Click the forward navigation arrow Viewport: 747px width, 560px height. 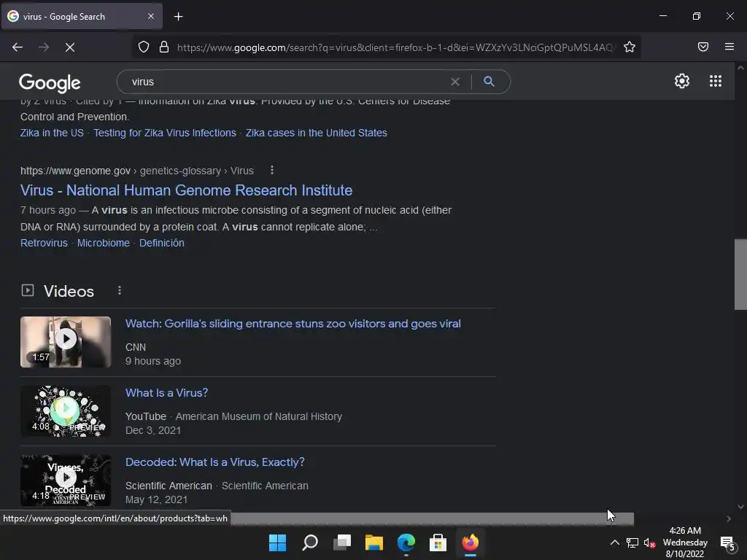point(44,47)
